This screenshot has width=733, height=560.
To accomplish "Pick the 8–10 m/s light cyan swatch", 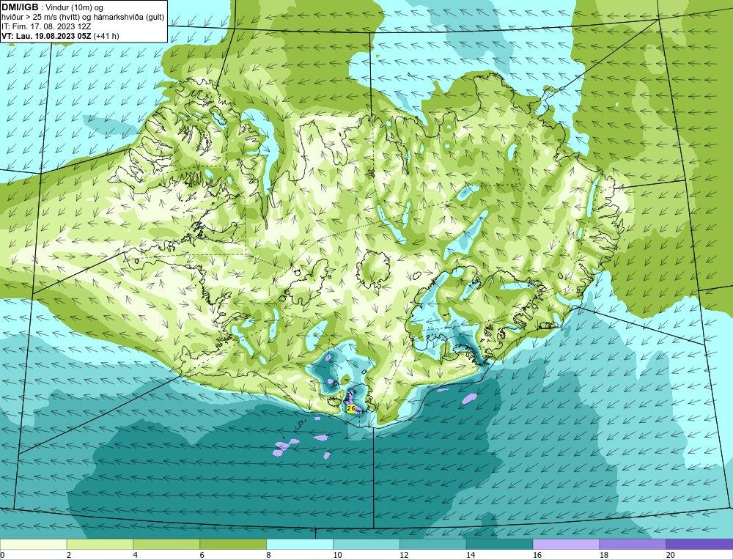I will (x=300, y=545).
